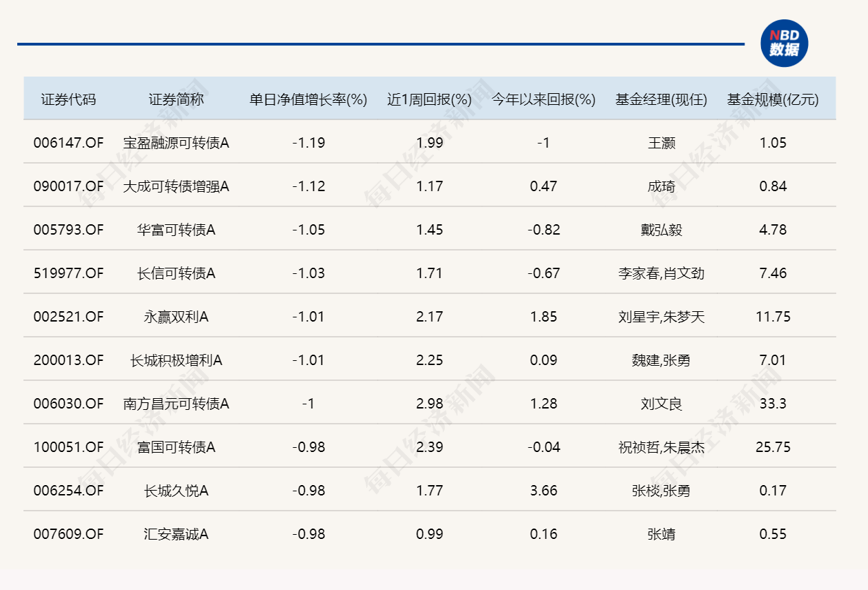Click the 今年以来回报(%) header
868x590 pixels.
pos(542,98)
